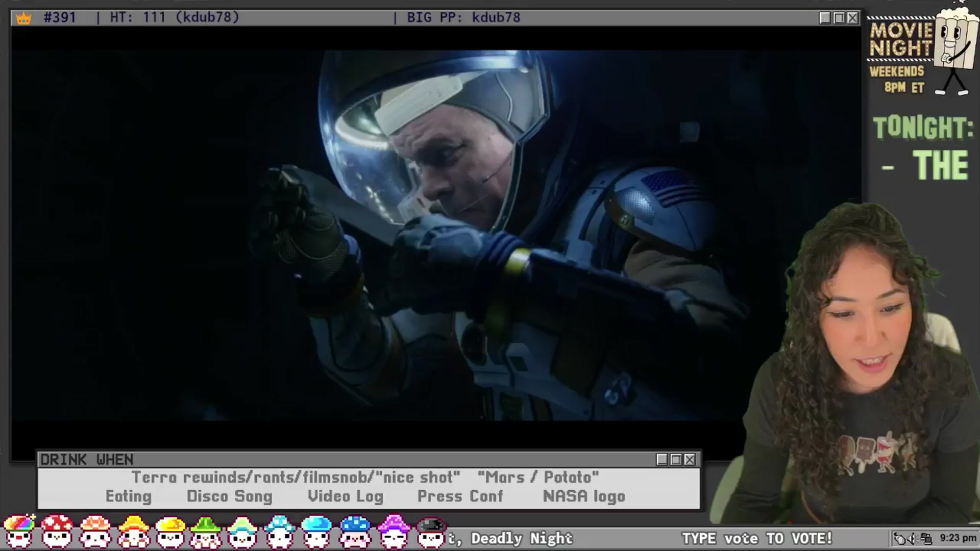Click "BIG PP: kdub78" in title bar
Viewport: 980px width, 551px height.
click(463, 17)
